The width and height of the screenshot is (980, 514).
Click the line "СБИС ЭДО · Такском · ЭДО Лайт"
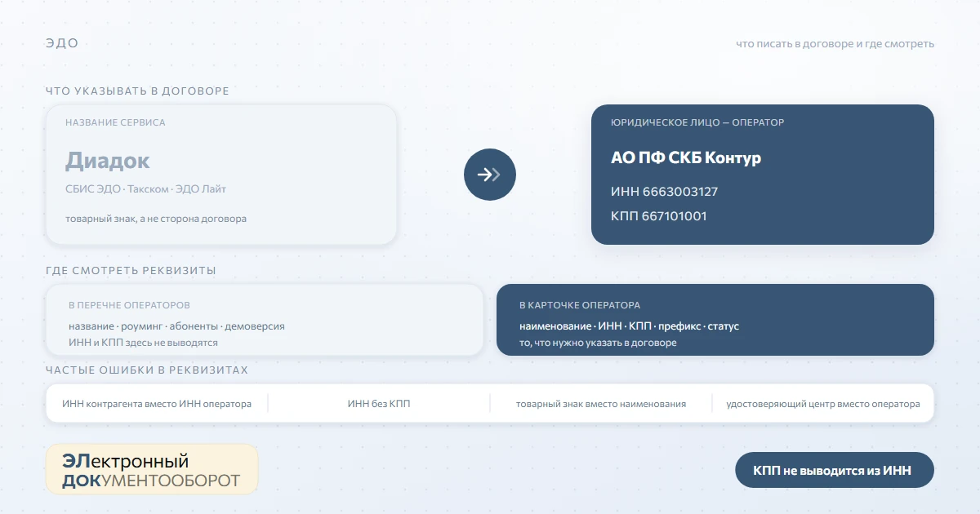(x=146, y=188)
